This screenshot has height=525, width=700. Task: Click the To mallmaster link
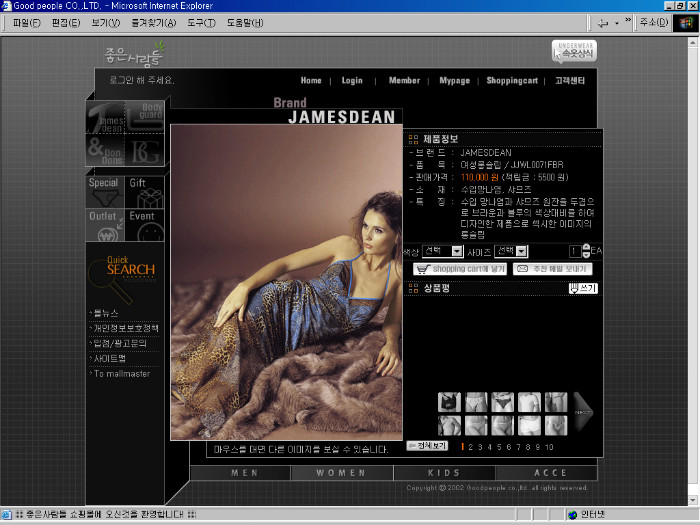point(121,374)
